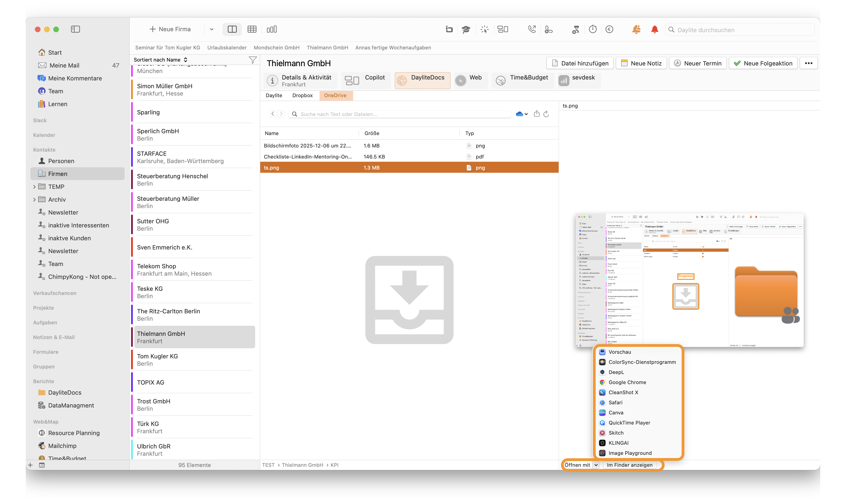Switch to the chart board view

coord(272,29)
